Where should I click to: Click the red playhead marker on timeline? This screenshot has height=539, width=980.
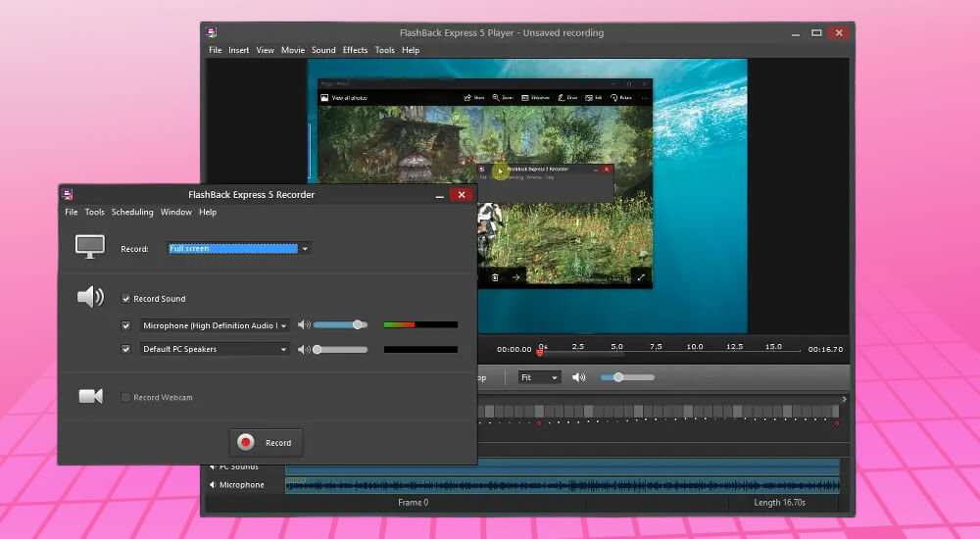click(x=540, y=353)
